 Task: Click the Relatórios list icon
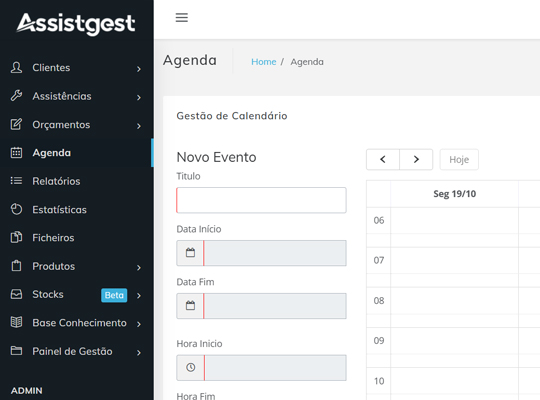pos(16,181)
